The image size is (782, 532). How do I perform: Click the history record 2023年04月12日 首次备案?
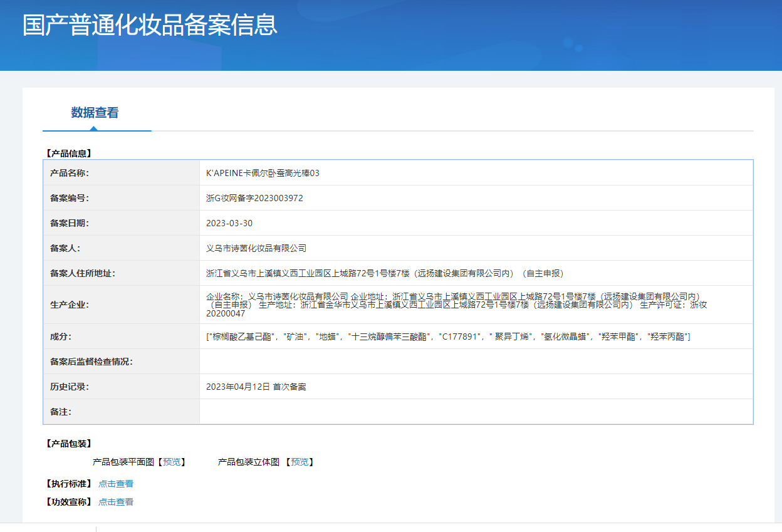pos(256,387)
